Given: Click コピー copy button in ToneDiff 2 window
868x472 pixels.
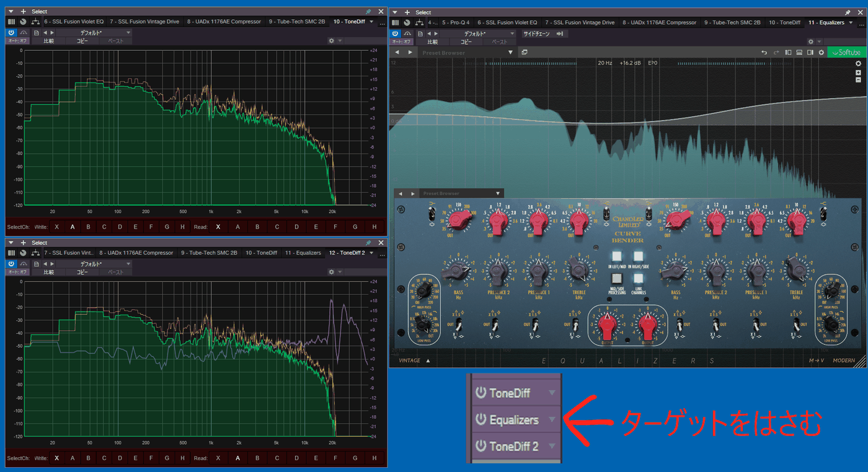Looking at the screenshot, I should (82, 272).
